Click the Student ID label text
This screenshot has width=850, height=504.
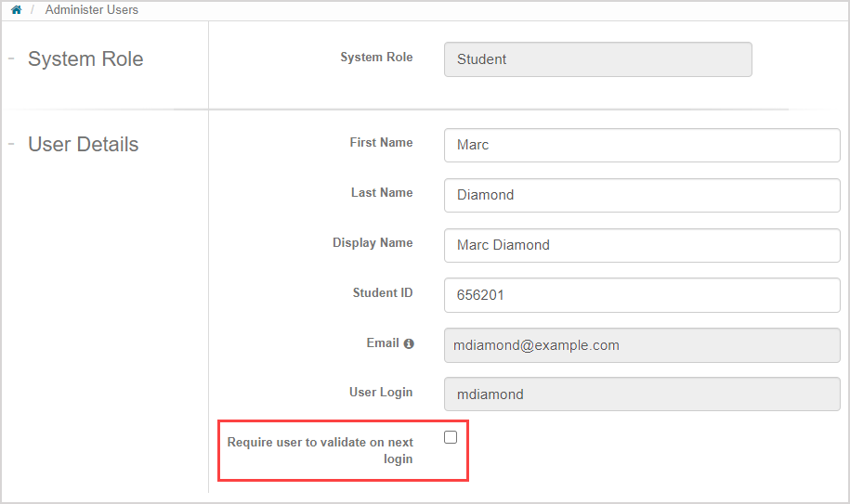coord(383,293)
